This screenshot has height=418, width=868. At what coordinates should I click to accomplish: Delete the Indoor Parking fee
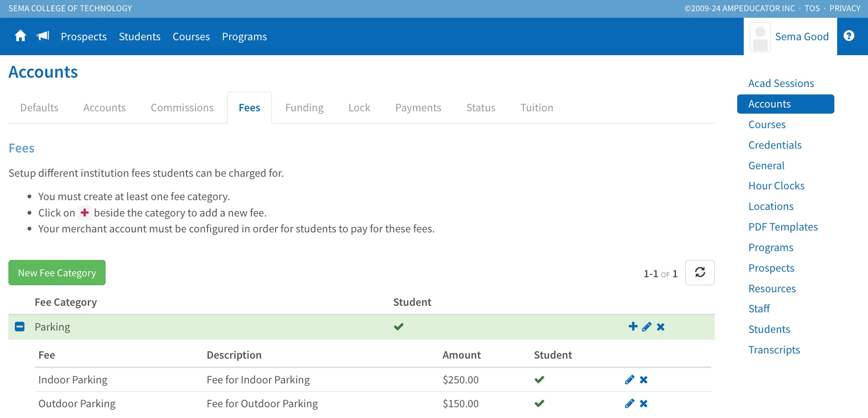coord(644,380)
